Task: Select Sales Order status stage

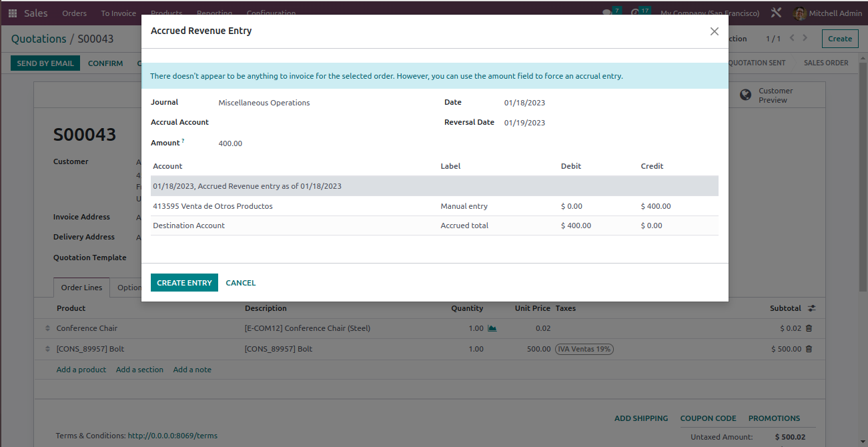Action: click(x=826, y=63)
